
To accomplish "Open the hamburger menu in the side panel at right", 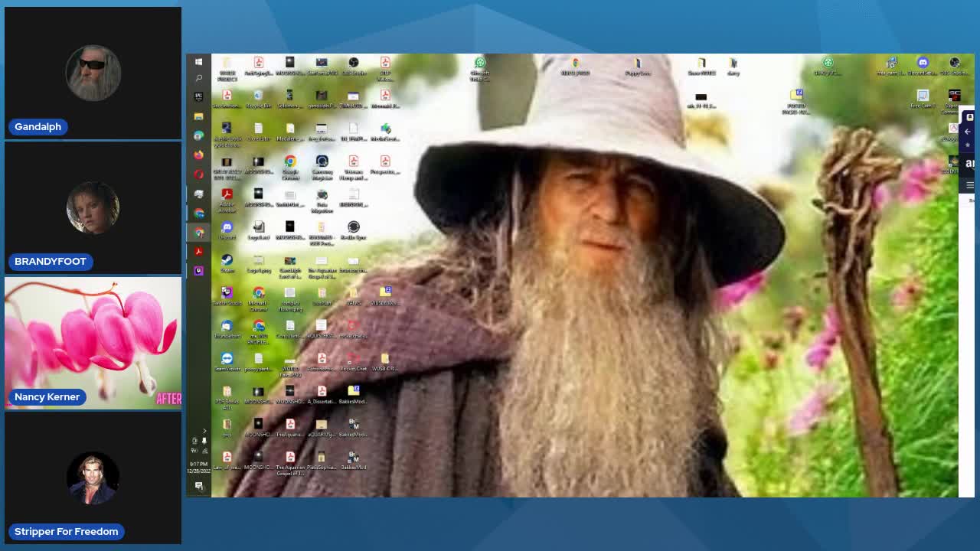I will pyautogui.click(x=969, y=185).
